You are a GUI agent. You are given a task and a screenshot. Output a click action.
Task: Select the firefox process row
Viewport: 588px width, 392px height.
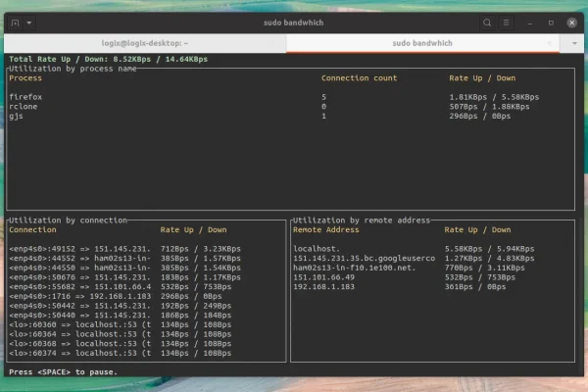(273, 97)
